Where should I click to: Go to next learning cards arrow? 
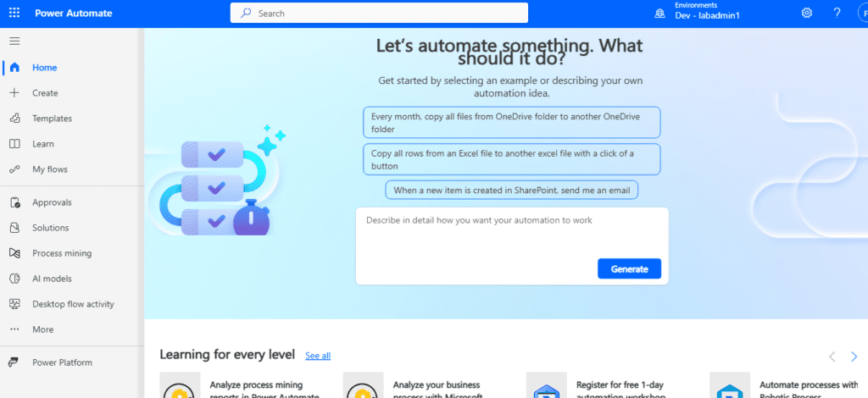click(x=854, y=357)
